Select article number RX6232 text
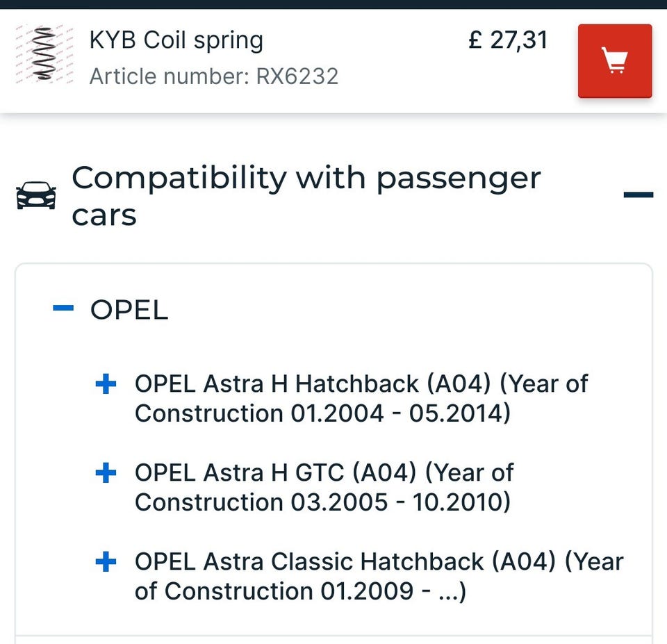 point(214,76)
